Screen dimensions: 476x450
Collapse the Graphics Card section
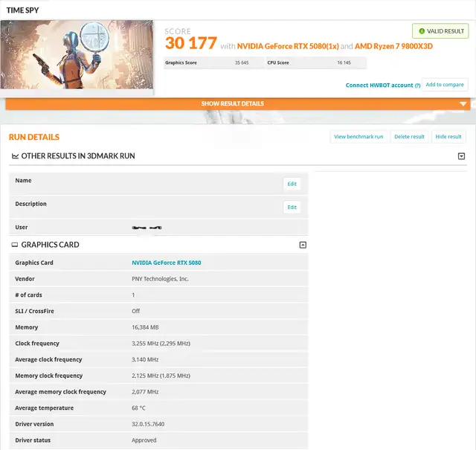[x=303, y=245]
